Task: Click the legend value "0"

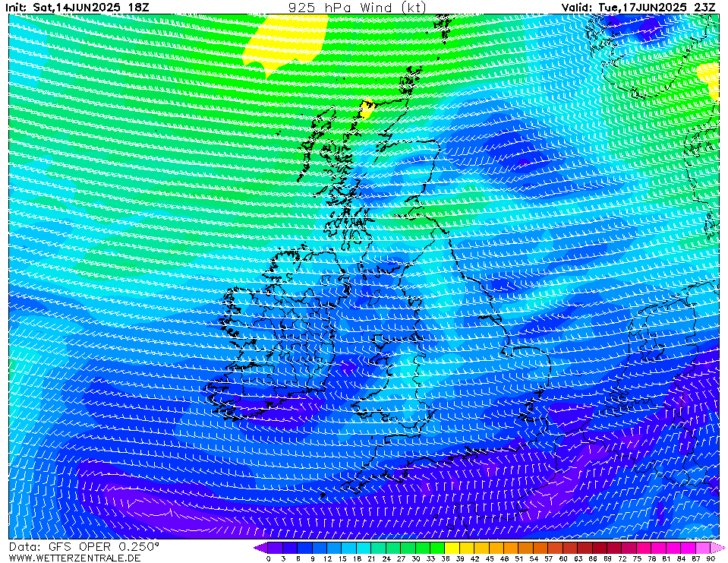Action: tap(269, 558)
